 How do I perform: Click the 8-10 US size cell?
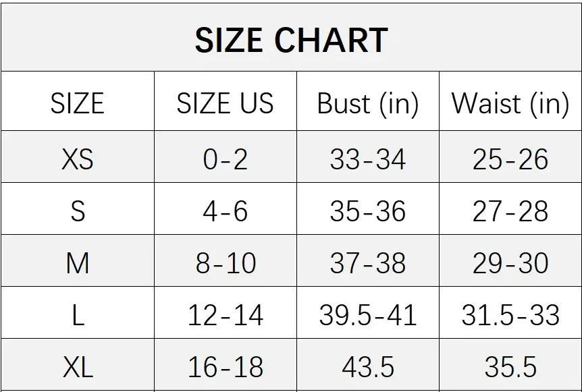pos(226,260)
